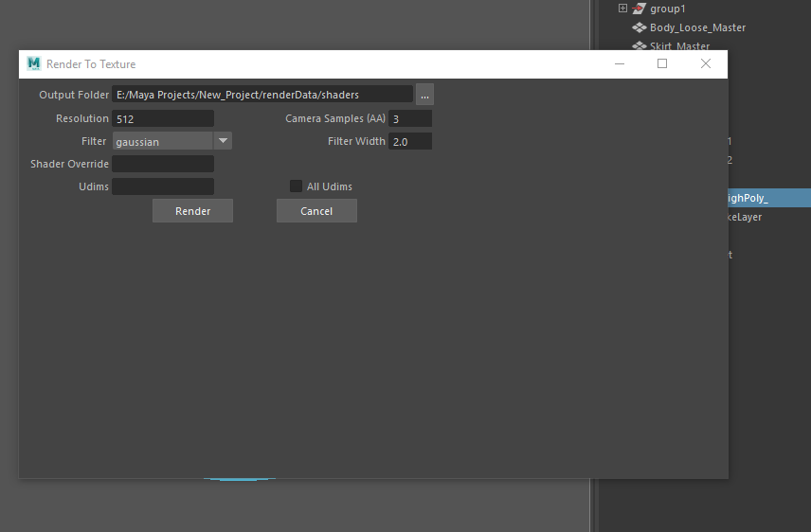Browse output folder with the ellipsis button
Viewport: 811px width, 532px height.
pyautogui.click(x=424, y=94)
